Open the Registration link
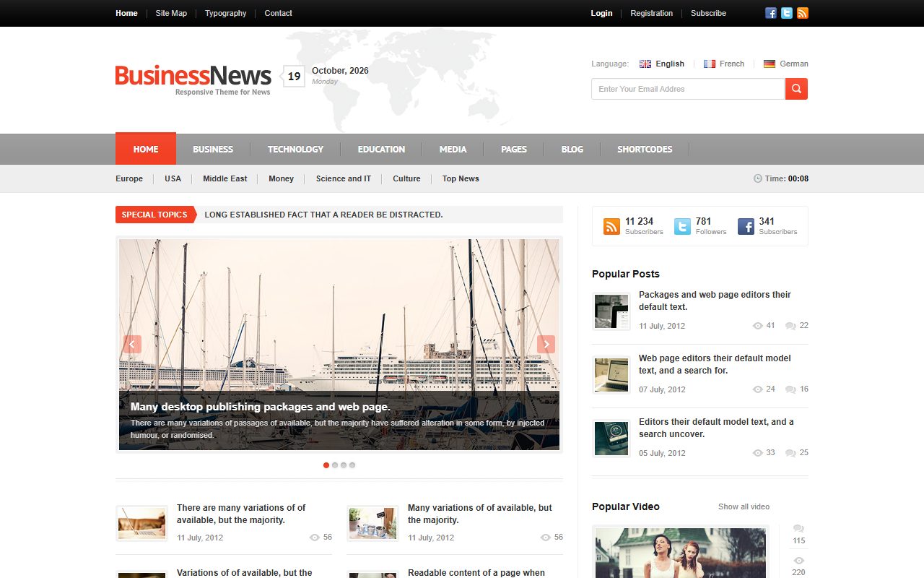Image resolution: width=924 pixels, height=578 pixels. [x=651, y=13]
